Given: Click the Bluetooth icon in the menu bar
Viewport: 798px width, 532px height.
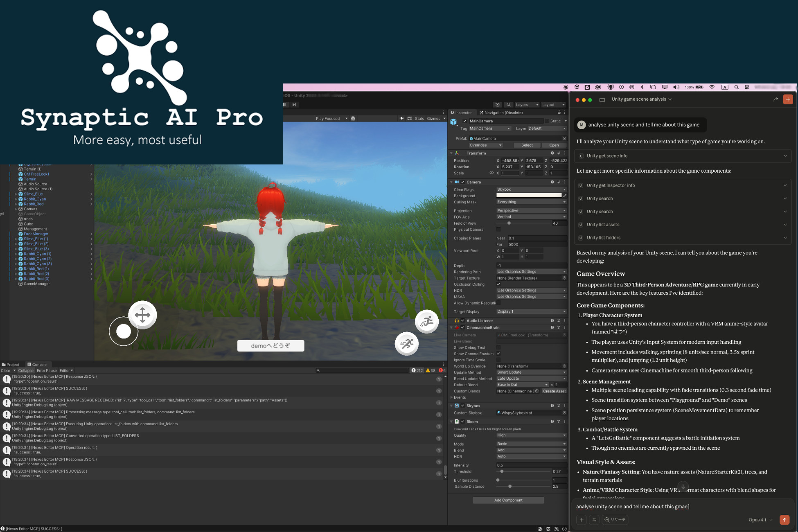Looking at the screenshot, I should coord(642,87).
